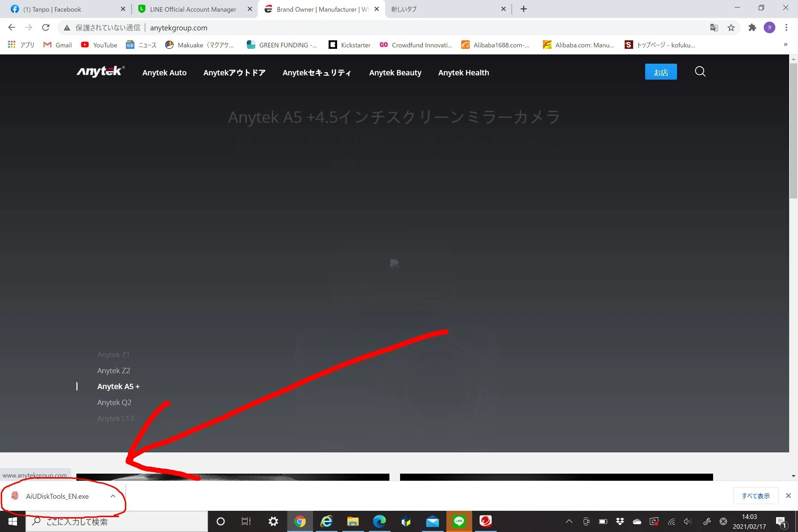Click すべて表示 show all downloads
The height and width of the screenshot is (532, 798).
coord(756,496)
